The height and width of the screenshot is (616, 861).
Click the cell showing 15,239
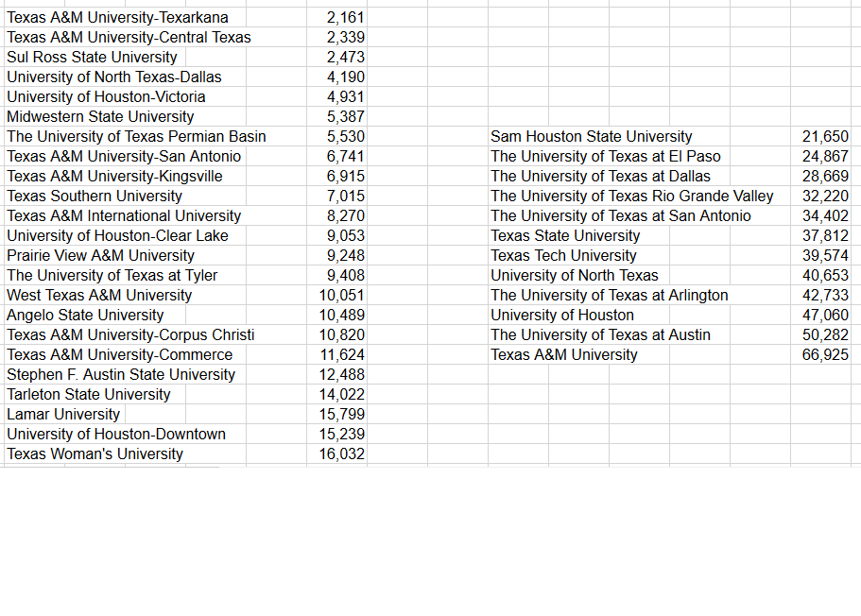(342, 435)
